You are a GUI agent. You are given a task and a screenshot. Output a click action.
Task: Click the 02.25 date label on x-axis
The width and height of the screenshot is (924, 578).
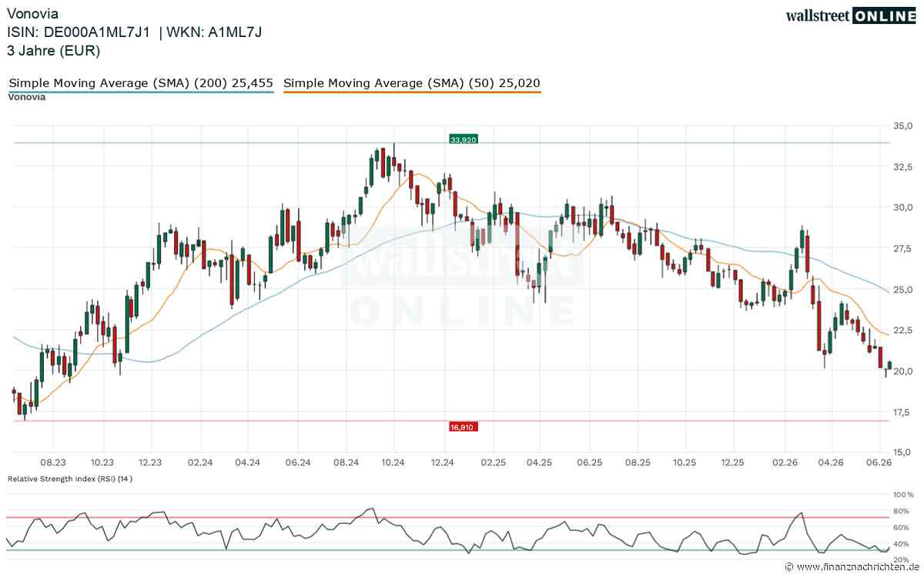491,462
